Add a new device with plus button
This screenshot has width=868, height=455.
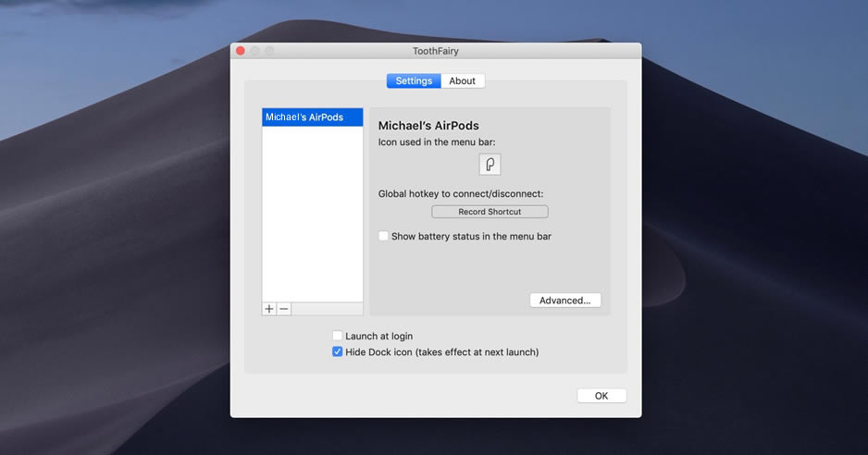(x=269, y=309)
